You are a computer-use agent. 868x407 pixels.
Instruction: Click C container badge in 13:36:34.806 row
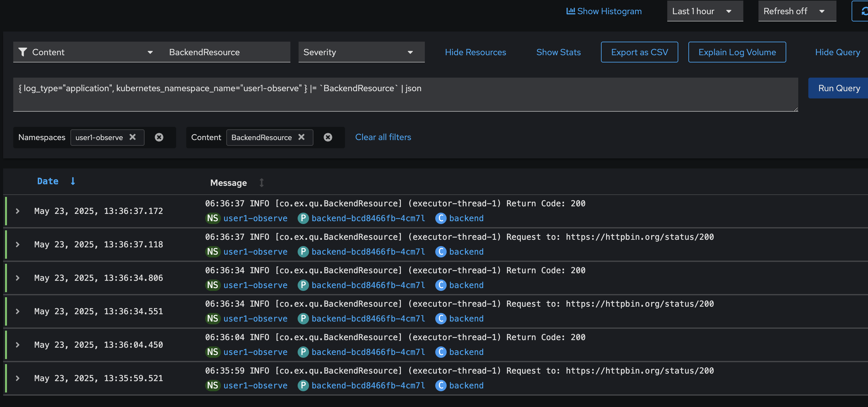click(441, 285)
